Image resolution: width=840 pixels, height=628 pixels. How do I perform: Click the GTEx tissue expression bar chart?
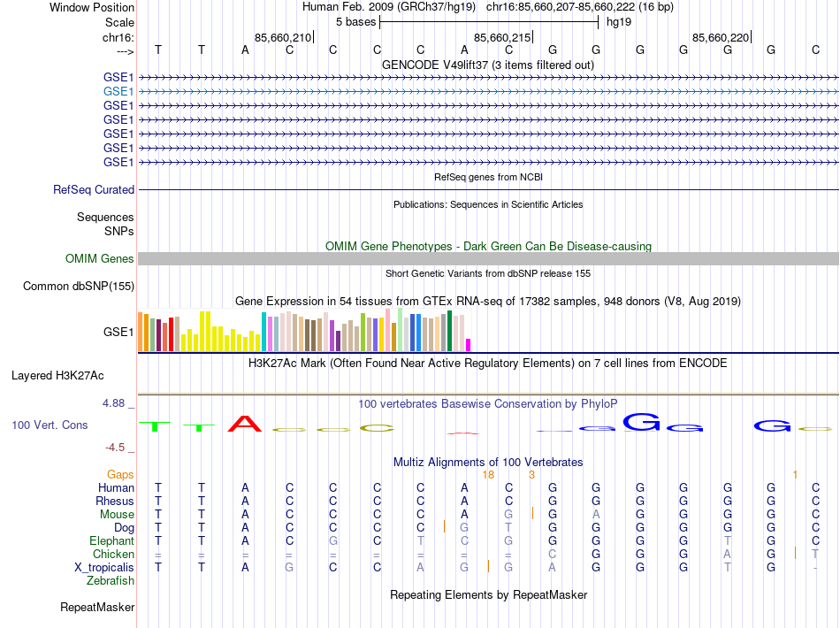pos(304,331)
